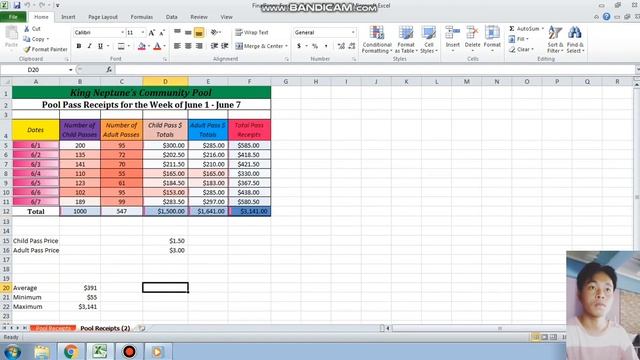Viewport: 640px width, 360px height.
Task: Expand the General number format dropdown
Action: (x=353, y=32)
